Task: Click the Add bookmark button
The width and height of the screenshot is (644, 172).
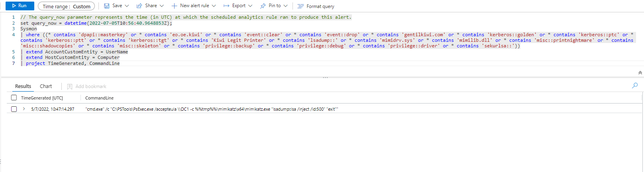Action: pos(87,86)
